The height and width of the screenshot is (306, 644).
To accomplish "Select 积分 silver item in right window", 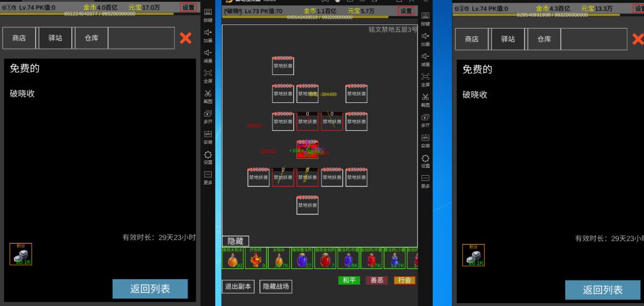I will (x=473, y=255).
